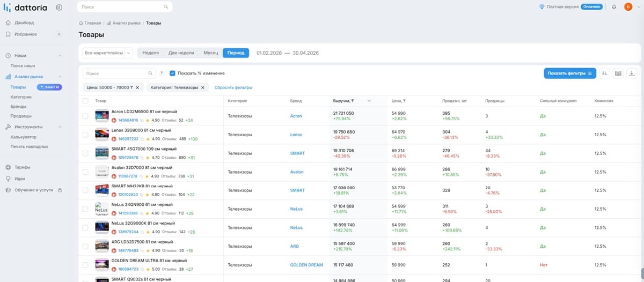The height and width of the screenshot is (282, 644).
Task: Click the marketplace logo icon beside 110967278
Action: 114,176
